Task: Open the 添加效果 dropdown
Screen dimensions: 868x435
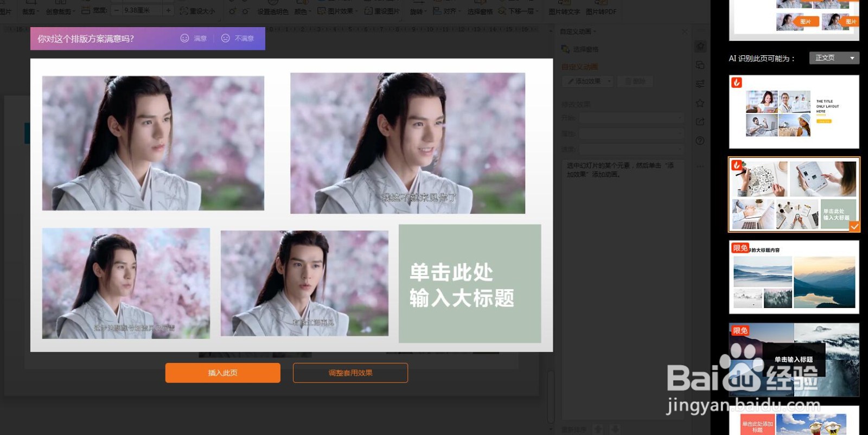Action: 588,81
